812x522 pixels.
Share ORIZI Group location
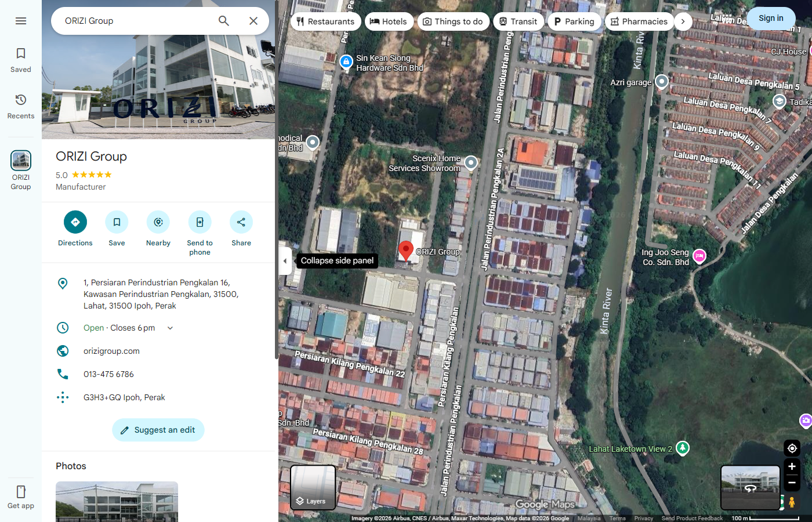pos(241,229)
